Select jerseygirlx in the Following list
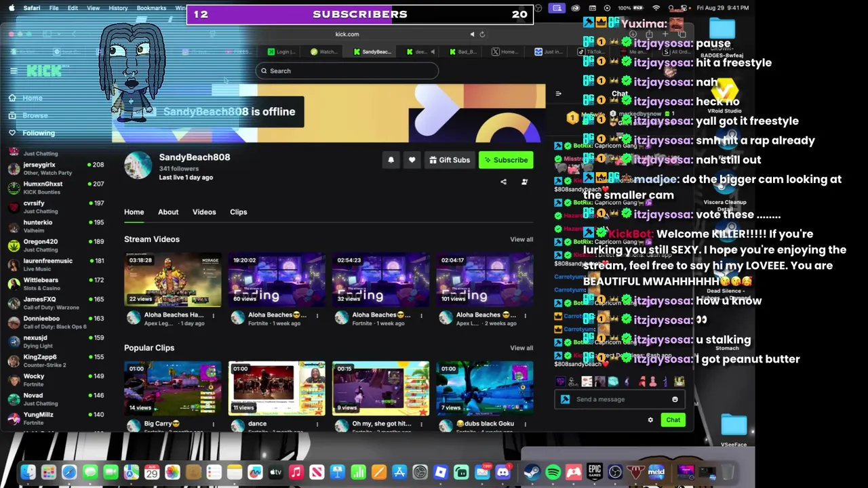This screenshot has height=488, width=868. pyautogui.click(x=54, y=168)
